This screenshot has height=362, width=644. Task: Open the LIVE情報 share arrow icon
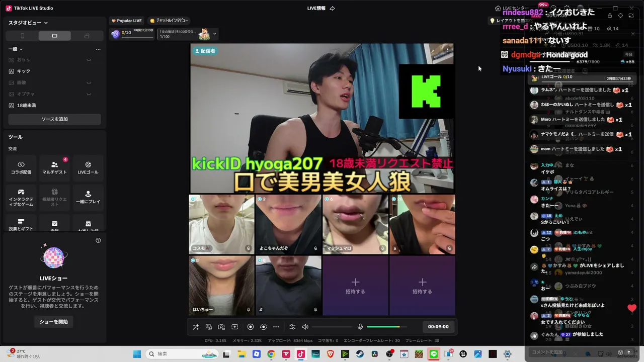click(x=332, y=8)
